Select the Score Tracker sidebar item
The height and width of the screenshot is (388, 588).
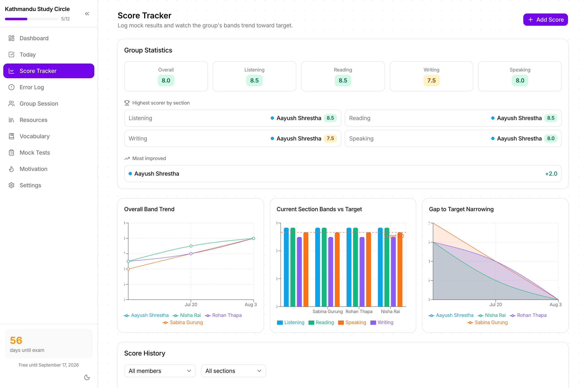coord(49,71)
